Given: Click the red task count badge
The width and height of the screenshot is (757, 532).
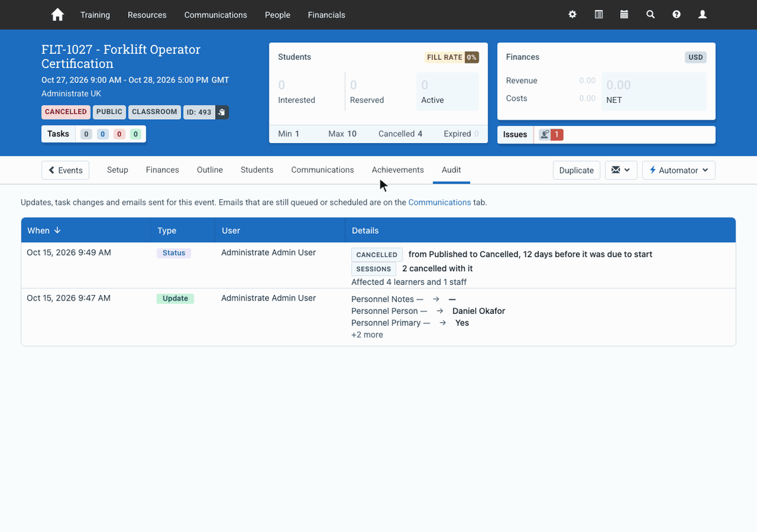Looking at the screenshot, I should point(119,134).
